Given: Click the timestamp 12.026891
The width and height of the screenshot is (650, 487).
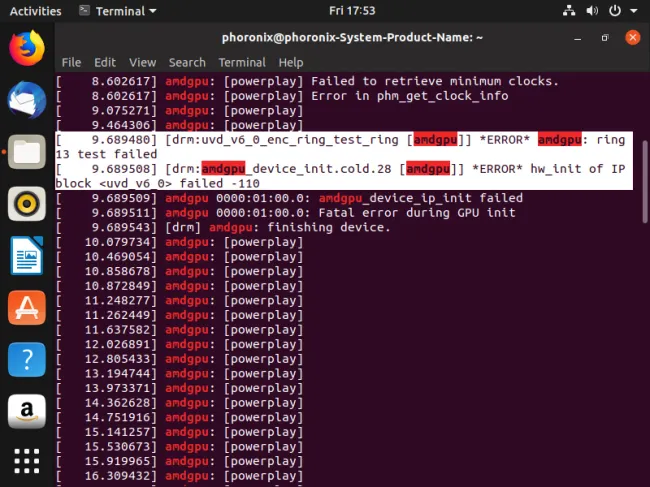Looking at the screenshot, I should pyautogui.click(x=117, y=344).
